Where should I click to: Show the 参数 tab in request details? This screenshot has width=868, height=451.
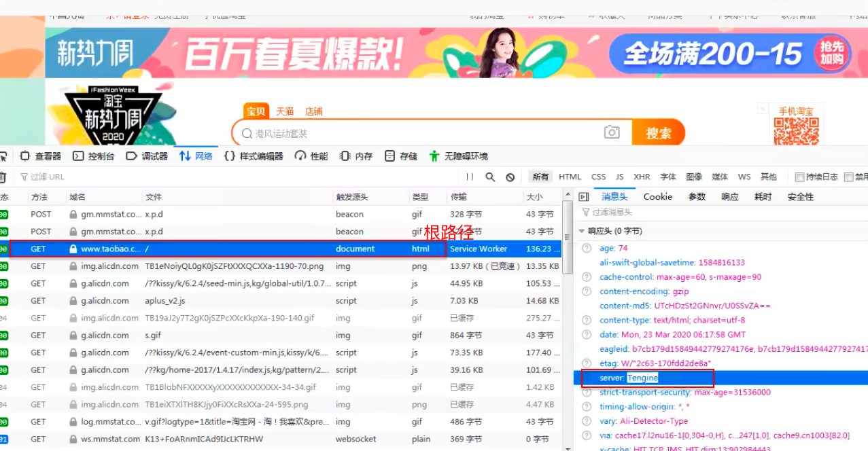[697, 197]
